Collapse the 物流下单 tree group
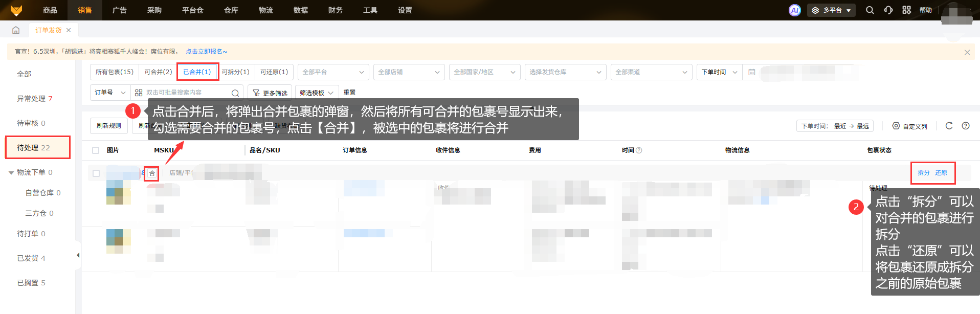Viewport: 980px width, 314px height. click(x=11, y=173)
